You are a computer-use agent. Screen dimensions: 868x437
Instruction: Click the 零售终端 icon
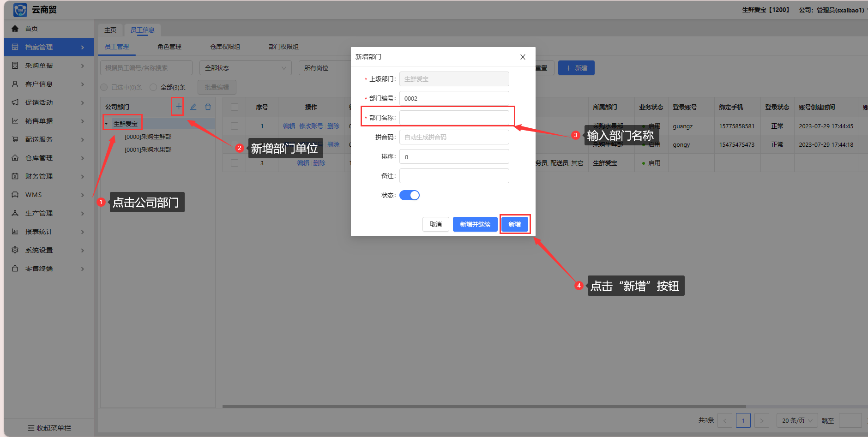15,269
